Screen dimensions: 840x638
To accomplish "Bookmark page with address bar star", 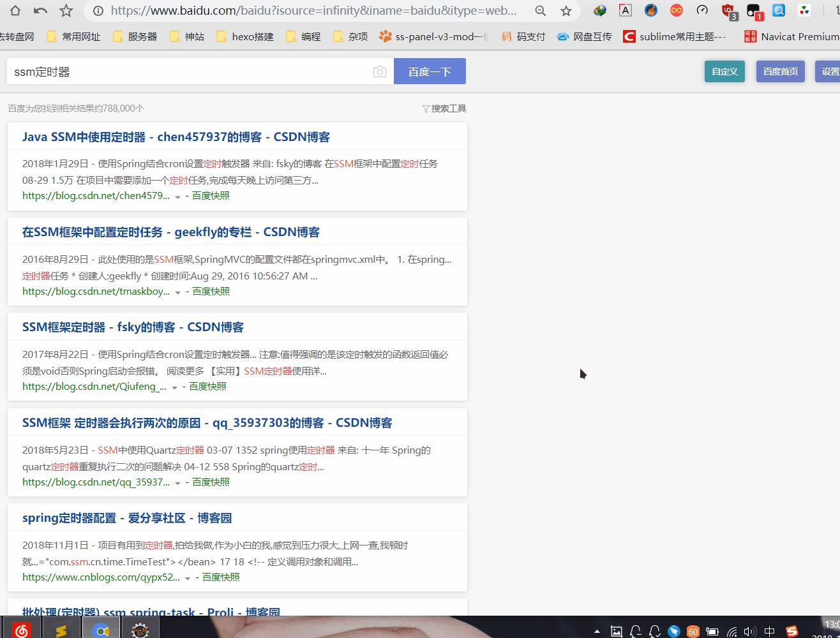I will [x=566, y=10].
